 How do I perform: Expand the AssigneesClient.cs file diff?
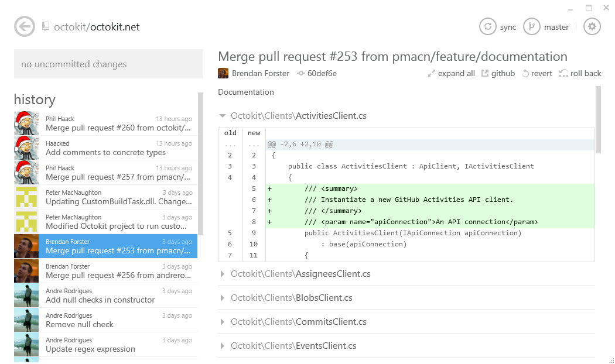223,274
